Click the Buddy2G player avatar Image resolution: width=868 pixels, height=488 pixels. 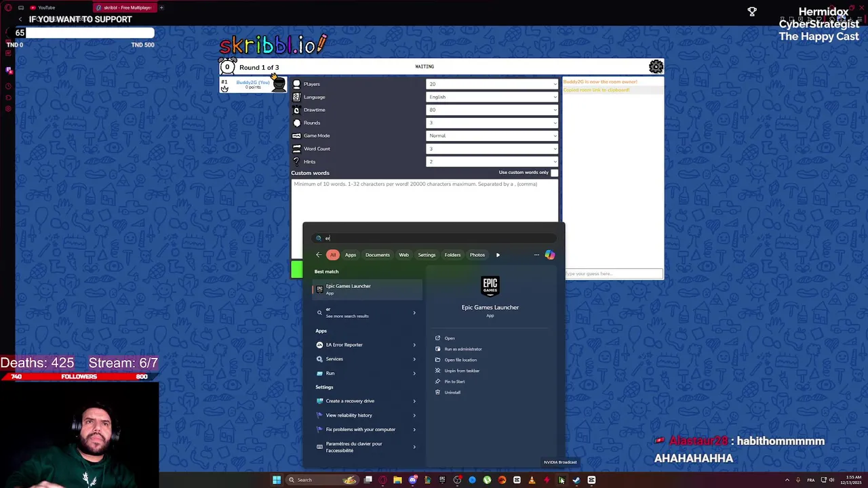(279, 84)
